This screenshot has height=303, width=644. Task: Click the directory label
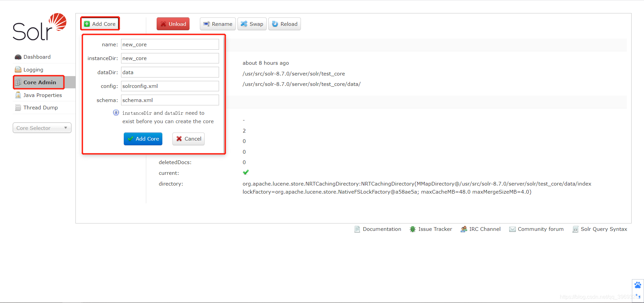[171, 184]
